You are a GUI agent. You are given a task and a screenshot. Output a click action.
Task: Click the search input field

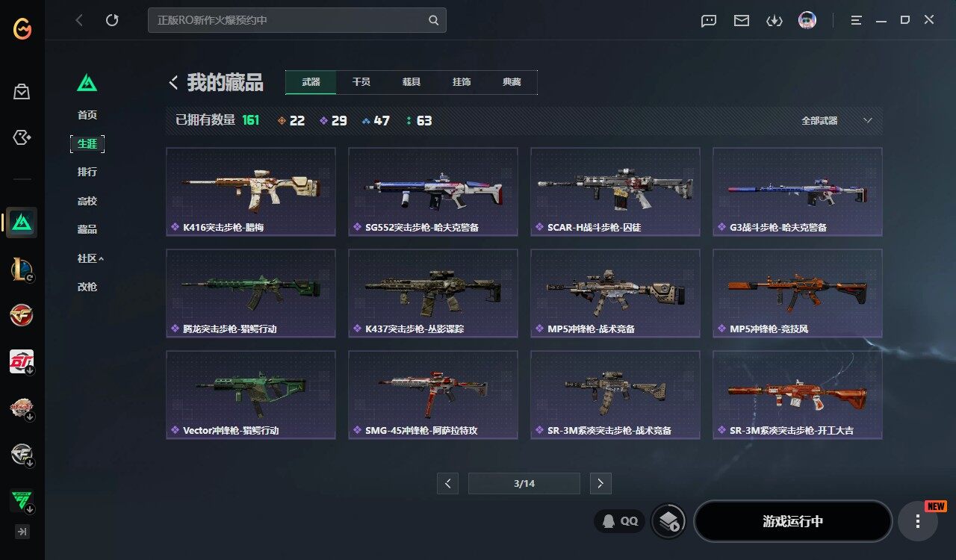pyautogui.click(x=290, y=20)
